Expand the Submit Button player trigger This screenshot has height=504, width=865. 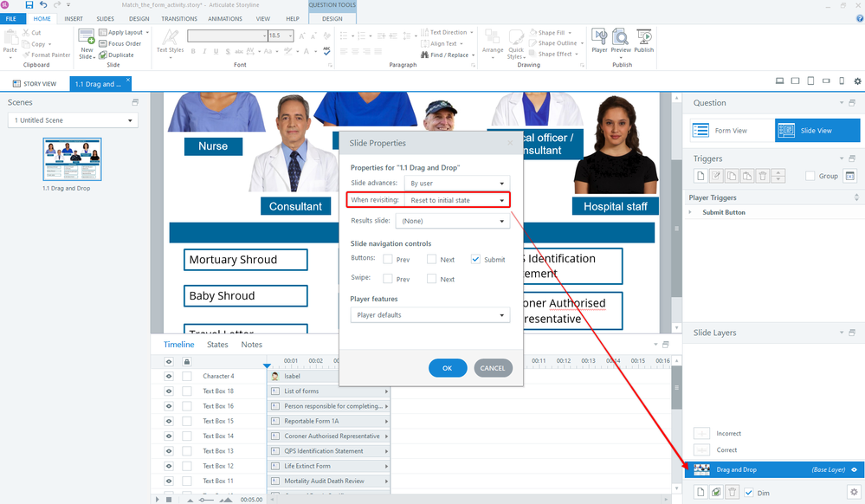[691, 212]
